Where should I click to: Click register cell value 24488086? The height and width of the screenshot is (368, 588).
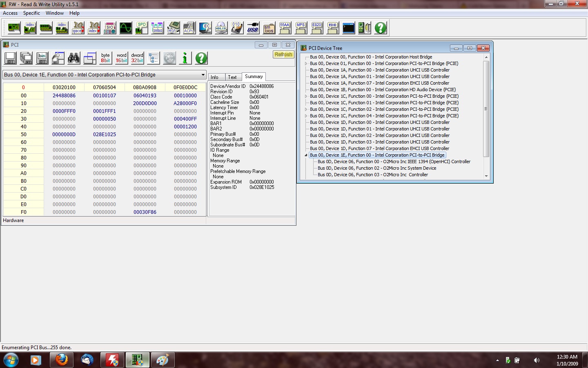click(x=64, y=96)
